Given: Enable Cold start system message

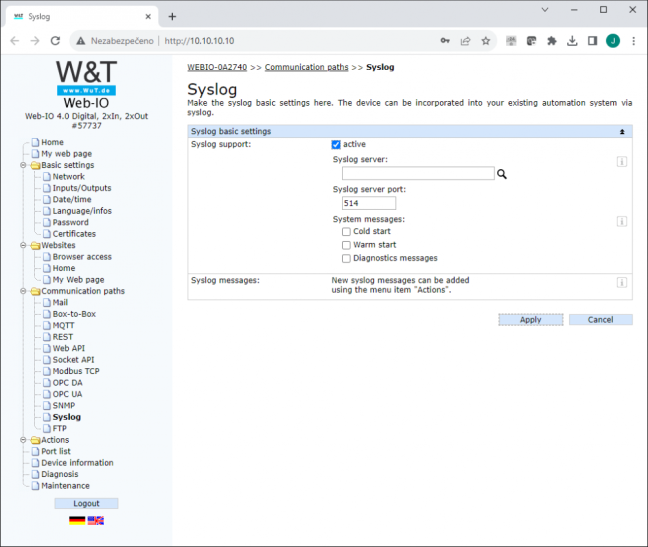Looking at the screenshot, I should tap(346, 232).
